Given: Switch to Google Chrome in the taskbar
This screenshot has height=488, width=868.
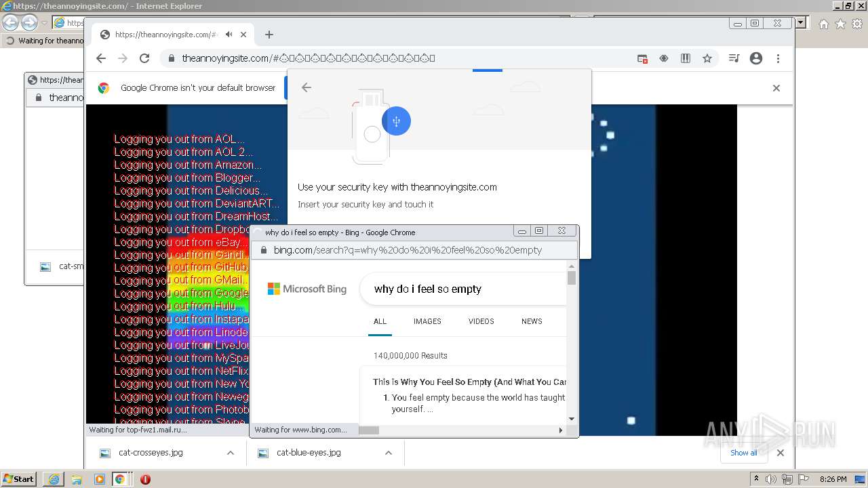Looking at the screenshot, I should [120, 479].
